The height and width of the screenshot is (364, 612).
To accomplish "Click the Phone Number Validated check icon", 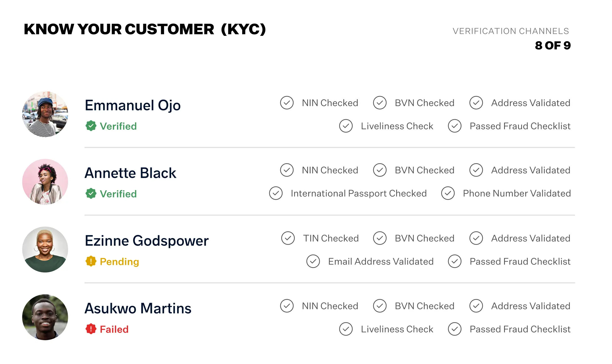I will pos(448,193).
